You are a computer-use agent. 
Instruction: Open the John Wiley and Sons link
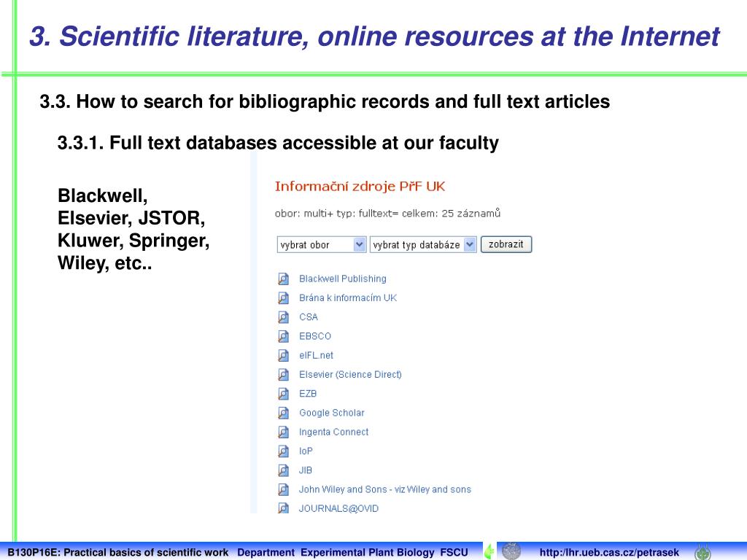click(x=385, y=489)
